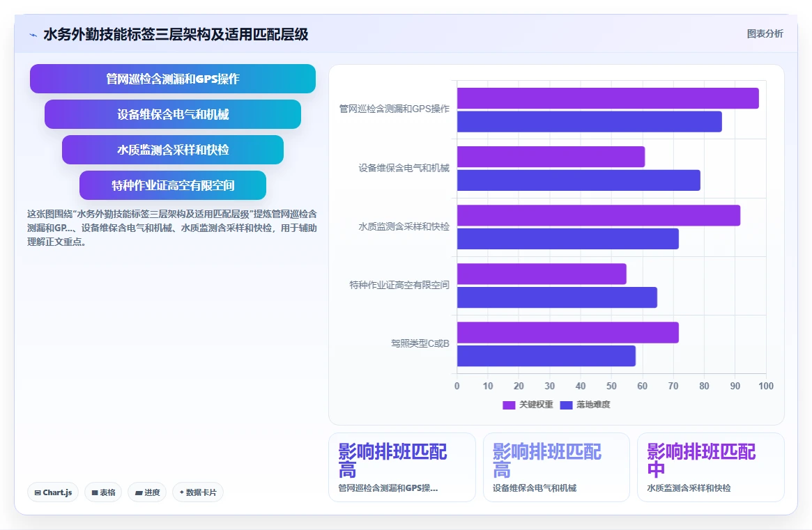812x530 pixels.
Task: Click the purple 关键权重 bar for 驾照类型C或B
Action: tap(567, 332)
